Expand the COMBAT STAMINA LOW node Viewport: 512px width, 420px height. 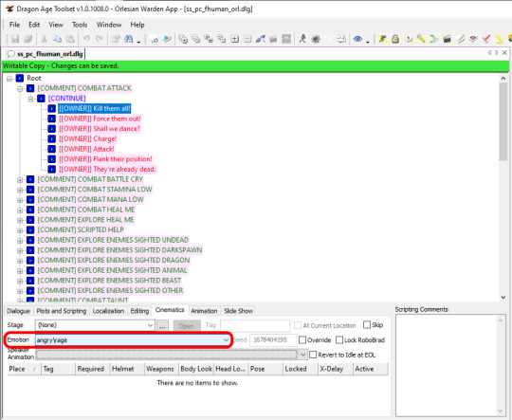20,190
